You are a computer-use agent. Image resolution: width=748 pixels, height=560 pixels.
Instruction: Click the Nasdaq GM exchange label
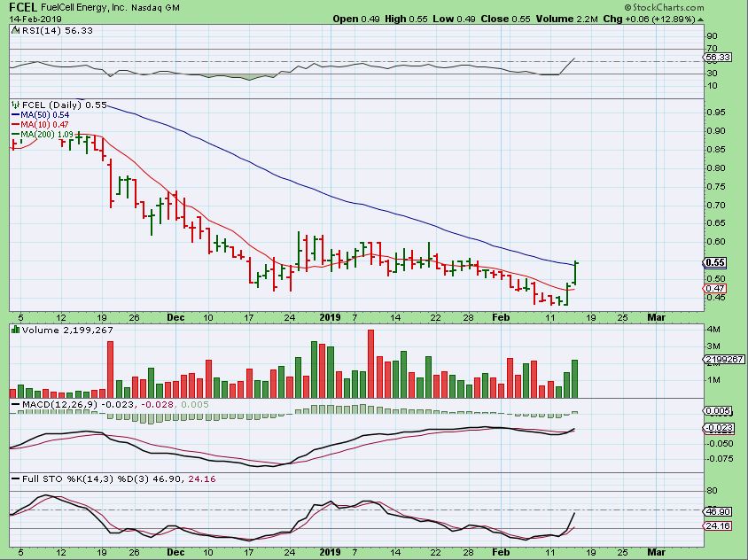click(x=153, y=8)
